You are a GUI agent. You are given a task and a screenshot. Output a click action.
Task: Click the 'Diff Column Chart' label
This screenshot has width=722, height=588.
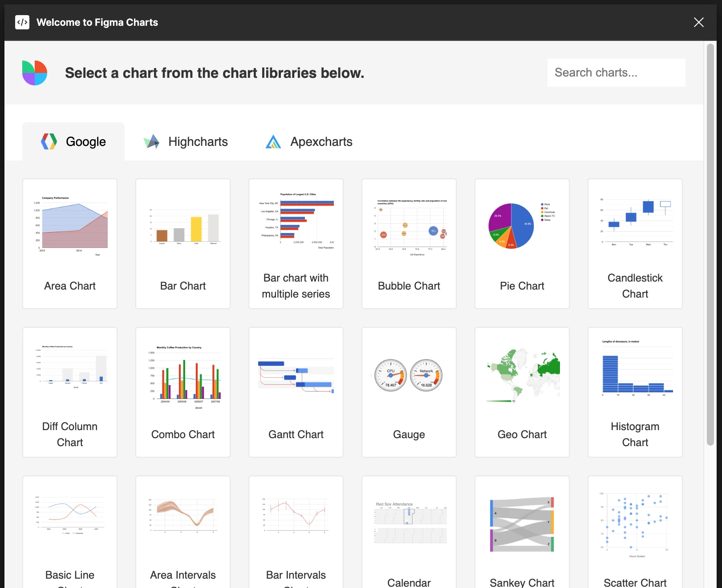70,435
